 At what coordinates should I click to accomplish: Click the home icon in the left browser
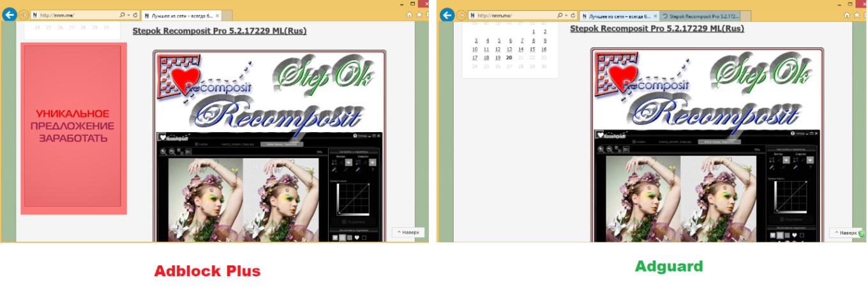pos(409,14)
